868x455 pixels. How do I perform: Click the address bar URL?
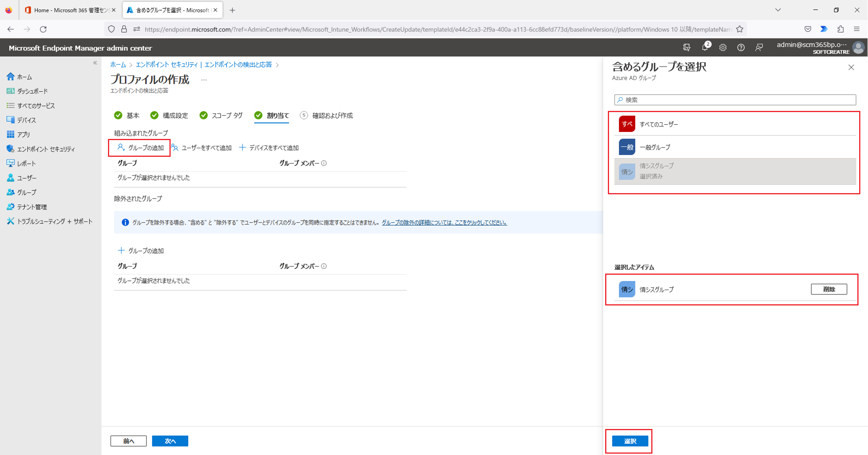(x=438, y=29)
